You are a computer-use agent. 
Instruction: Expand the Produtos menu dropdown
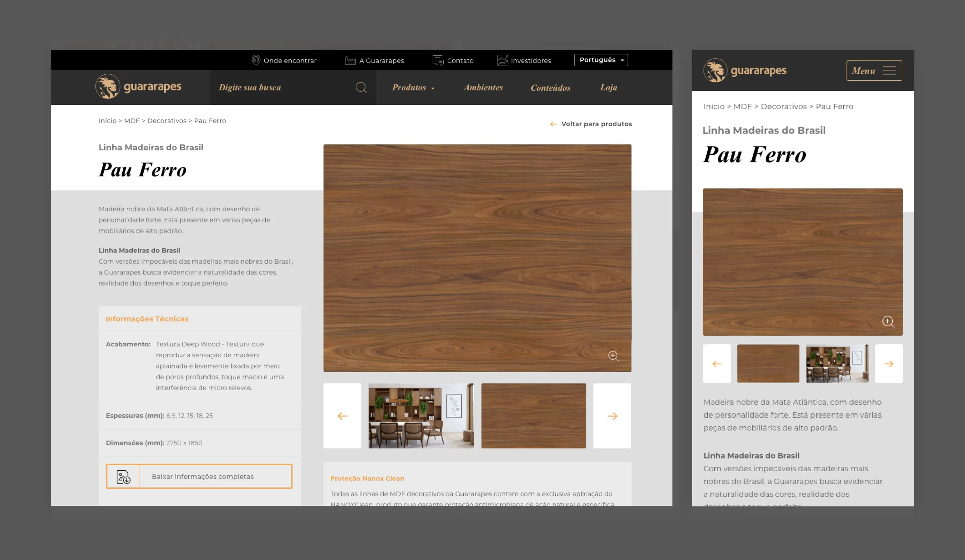(413, 88)
